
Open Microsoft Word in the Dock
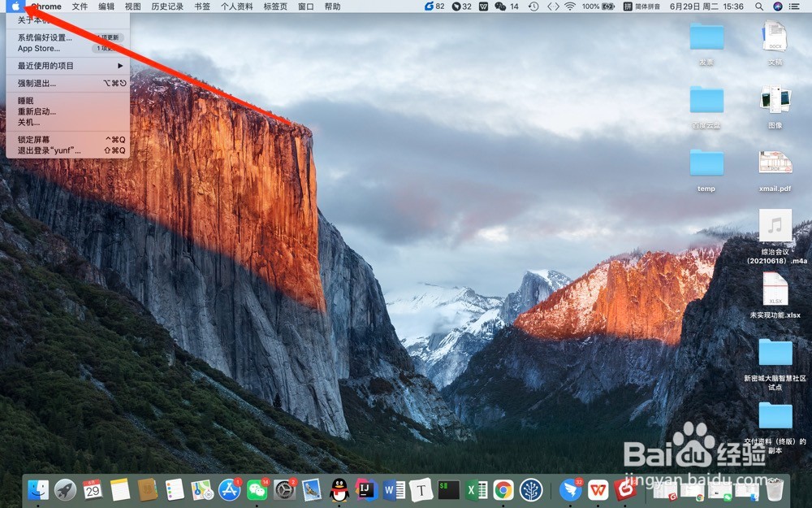394,489
